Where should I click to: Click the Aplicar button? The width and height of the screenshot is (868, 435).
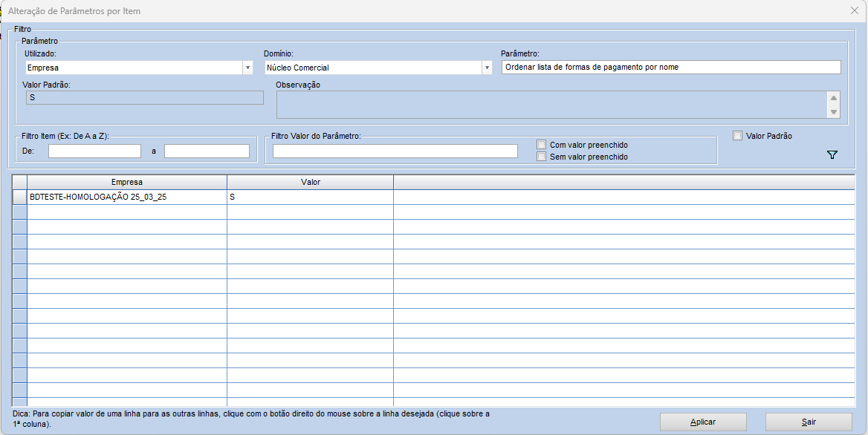point(702,422)
